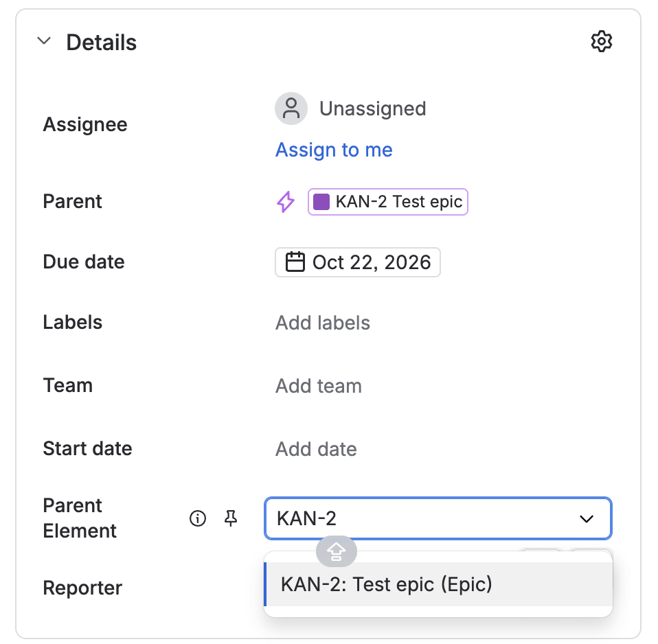
Task: Click the purple square in the epic chip
Action: click(x=321, y=202)
